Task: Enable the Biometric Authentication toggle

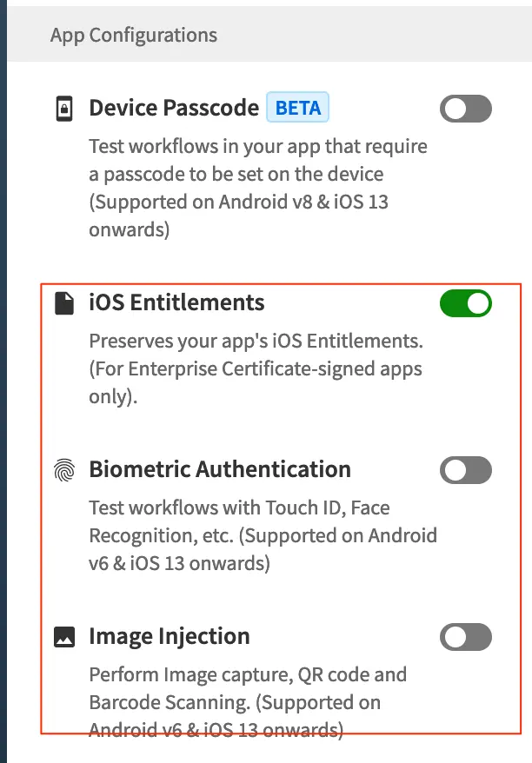Action: click(x=466, y=471)
